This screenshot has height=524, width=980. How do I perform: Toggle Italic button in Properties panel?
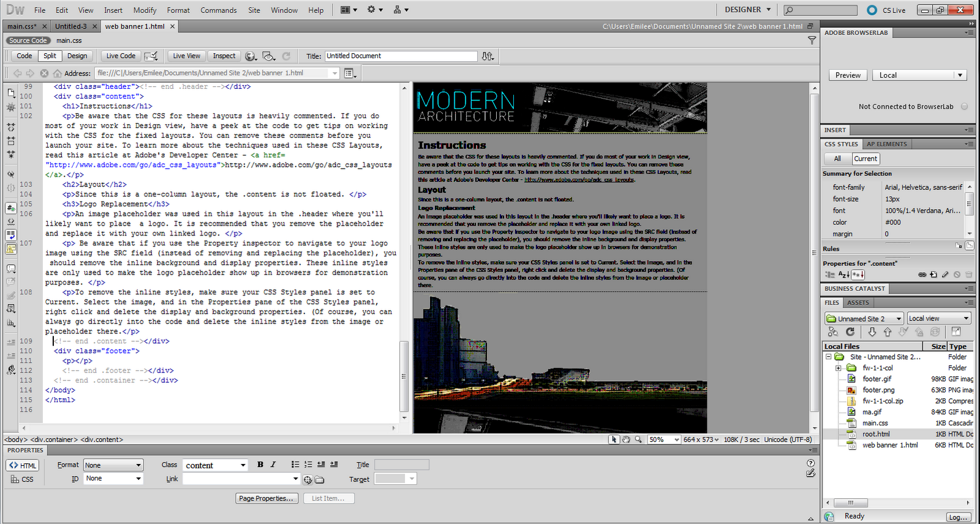point(273,465)
